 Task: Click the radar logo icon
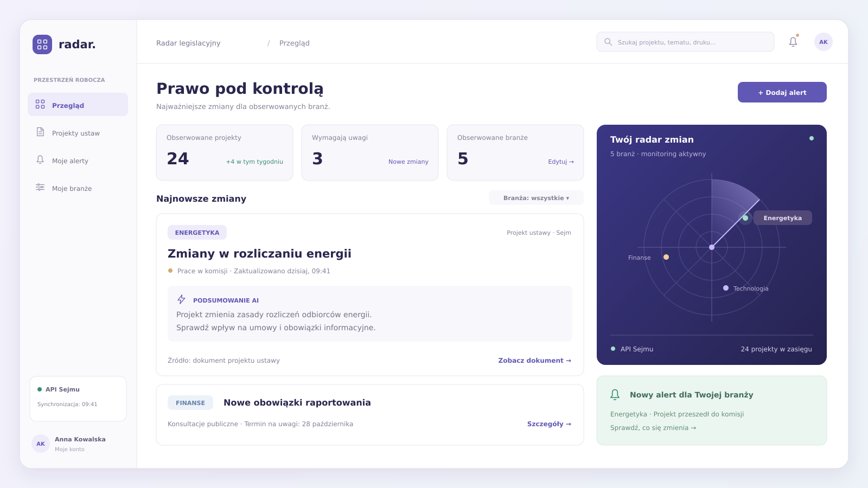click(x=42, y=44)
